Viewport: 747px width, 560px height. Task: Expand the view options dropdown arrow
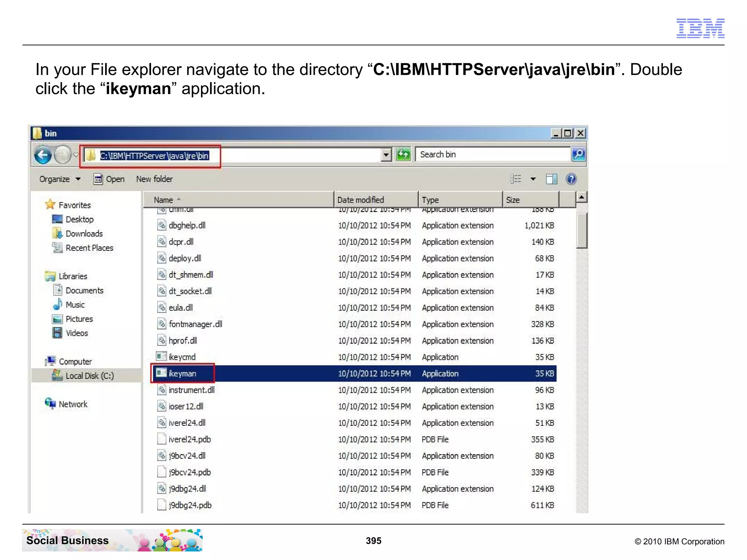[533, 179]
